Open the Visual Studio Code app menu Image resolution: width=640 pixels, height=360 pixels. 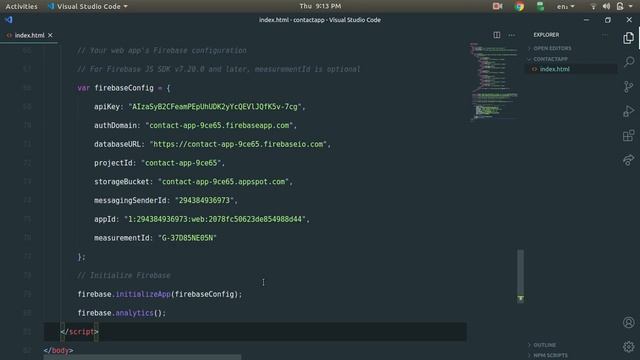pyautogui.click(x=88, y=6)
